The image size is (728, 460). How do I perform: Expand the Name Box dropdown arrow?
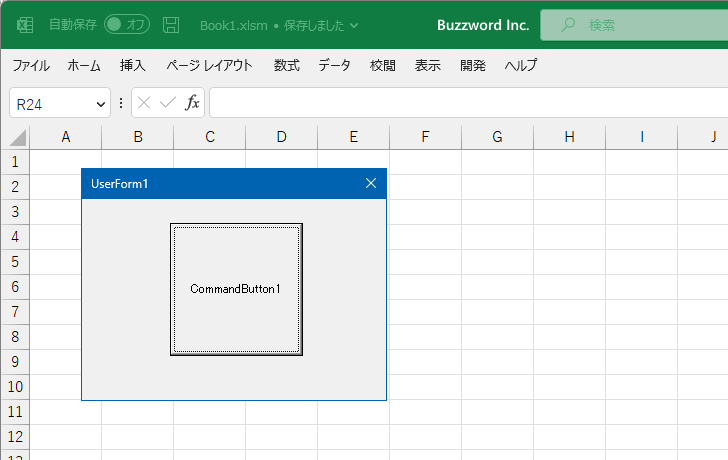[x=100, y=104]
